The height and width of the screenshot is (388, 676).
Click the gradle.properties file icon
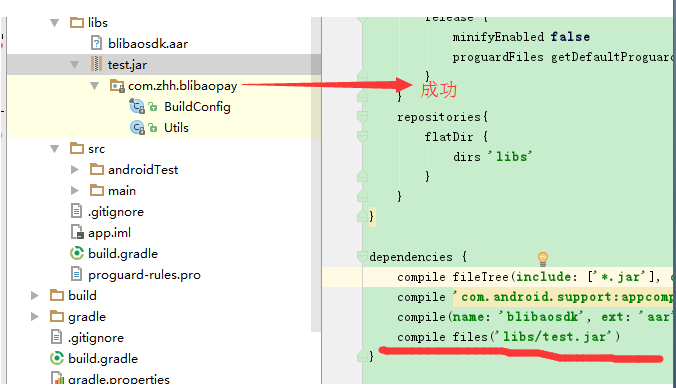[57, 378]
